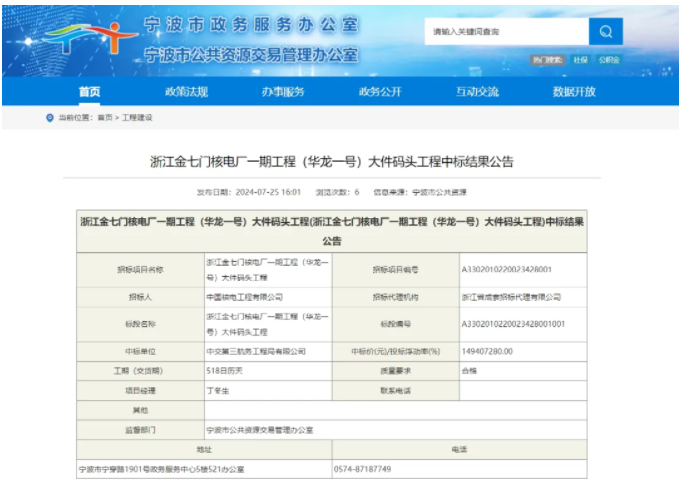The width and height of the screenshot is (681, 484).
Task: Click the 标段名称 value cell
Action: 268,324
